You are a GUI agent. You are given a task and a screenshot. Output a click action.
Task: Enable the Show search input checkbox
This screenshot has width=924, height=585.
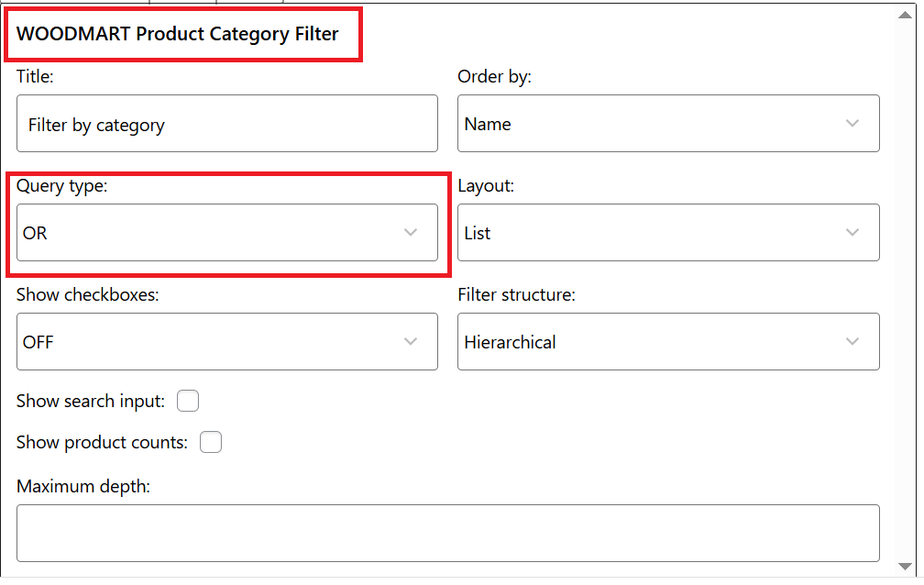tap(188, 401)
